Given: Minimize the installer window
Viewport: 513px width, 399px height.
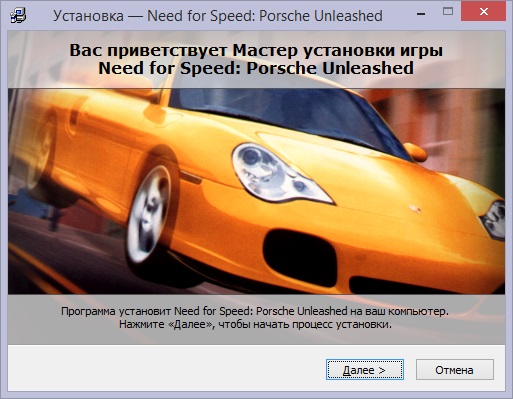Looking at the screenshot, I should [x=421, y=13].
